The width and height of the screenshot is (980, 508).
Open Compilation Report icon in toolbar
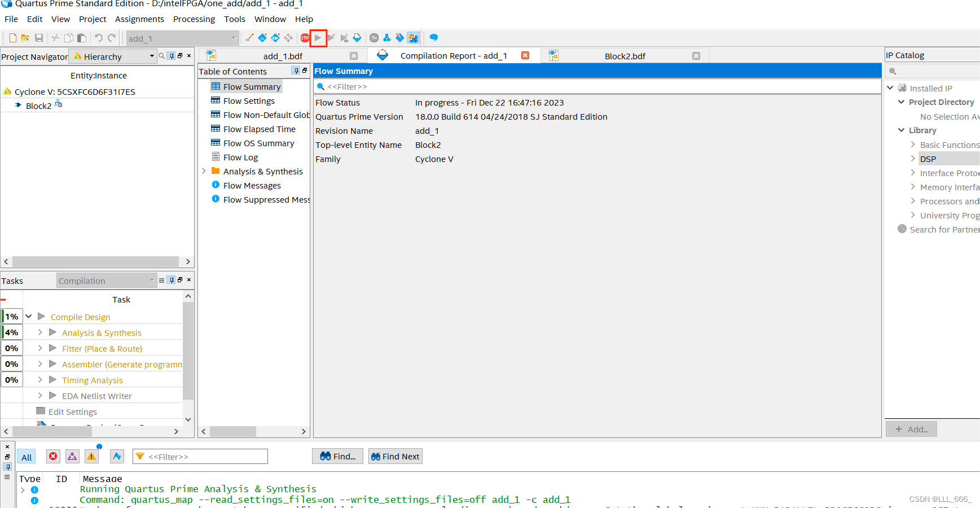[357, 38]
